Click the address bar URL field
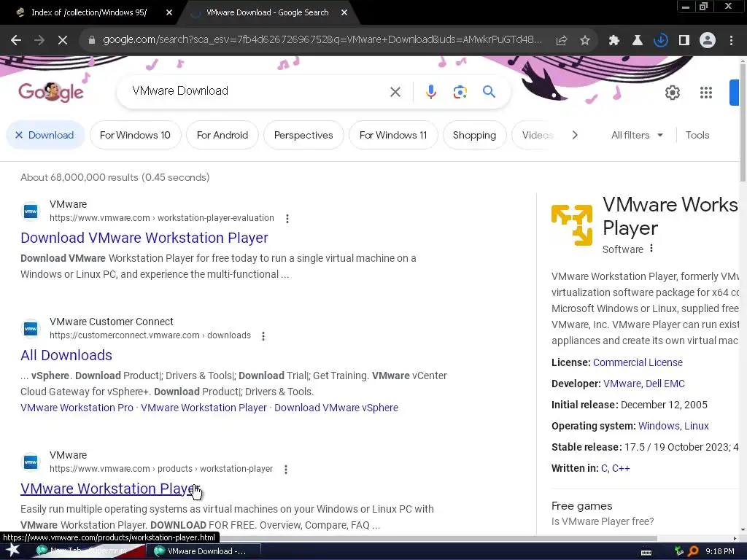This screenshot has height=560, width=747. click(x=322, y=40)
